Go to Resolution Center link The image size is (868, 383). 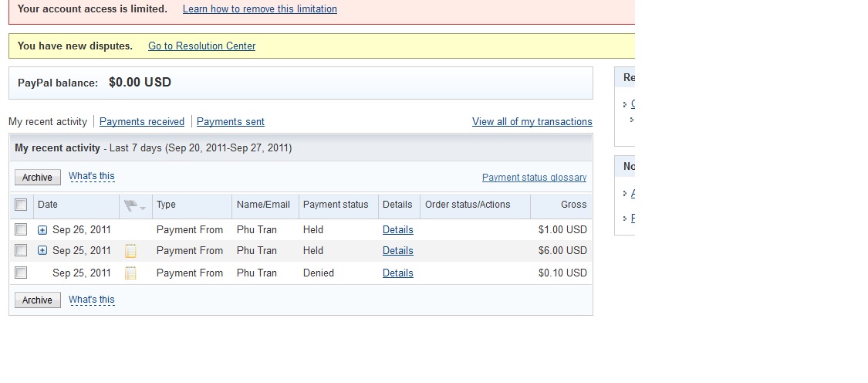pyautogui.click(x=201, y=46)
